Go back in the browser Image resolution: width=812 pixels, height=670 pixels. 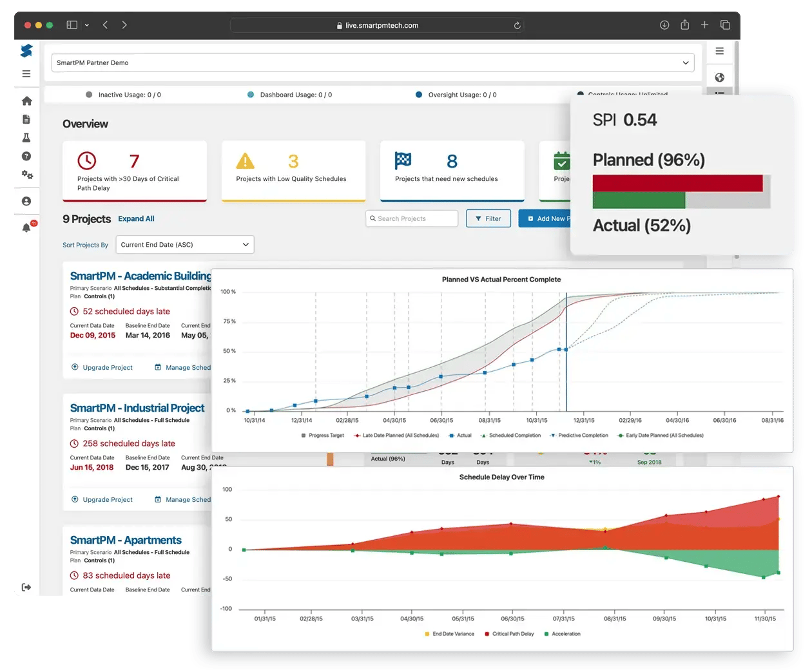point(105,25)
